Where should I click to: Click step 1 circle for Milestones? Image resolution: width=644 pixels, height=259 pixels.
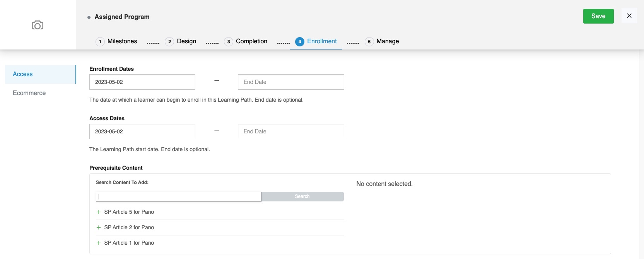(x=100, y=42)
